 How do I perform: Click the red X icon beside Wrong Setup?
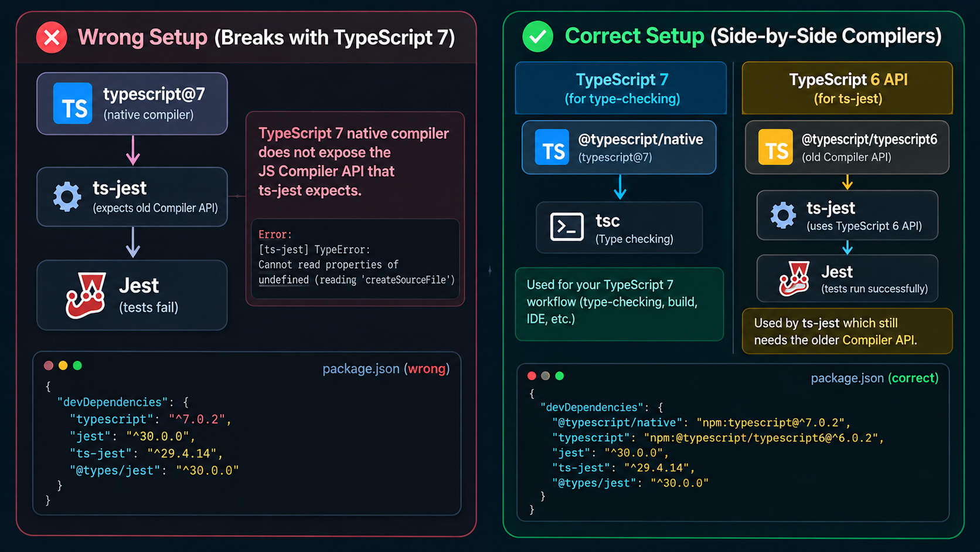[x=52, y=38]
